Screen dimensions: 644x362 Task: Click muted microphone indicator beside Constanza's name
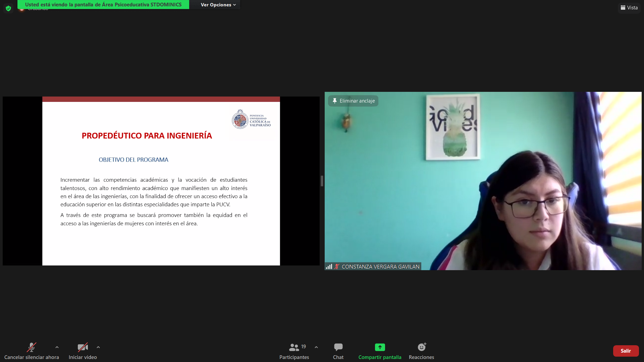(x=337, y=266)
